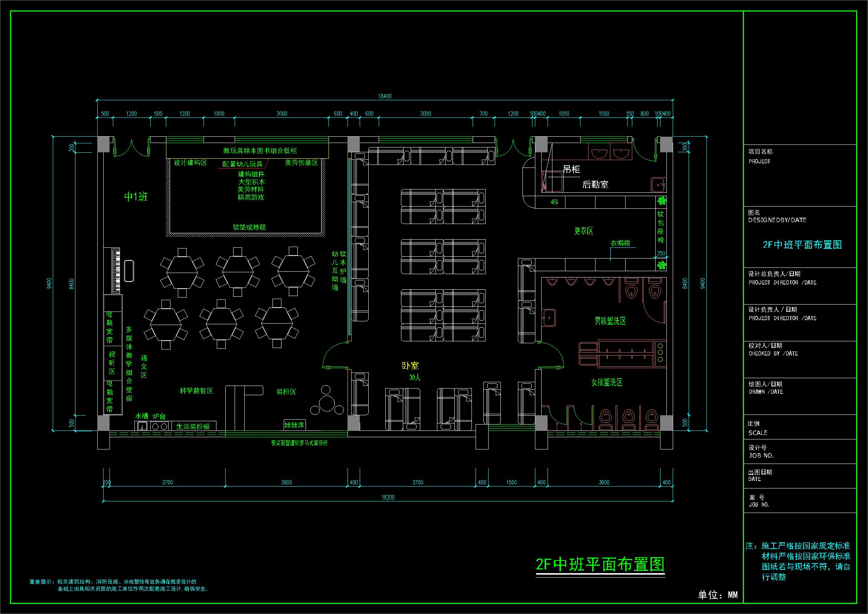Select the vertical 语文区 text
The width and height of the screenshot is (868, 614).
(144, 366)
